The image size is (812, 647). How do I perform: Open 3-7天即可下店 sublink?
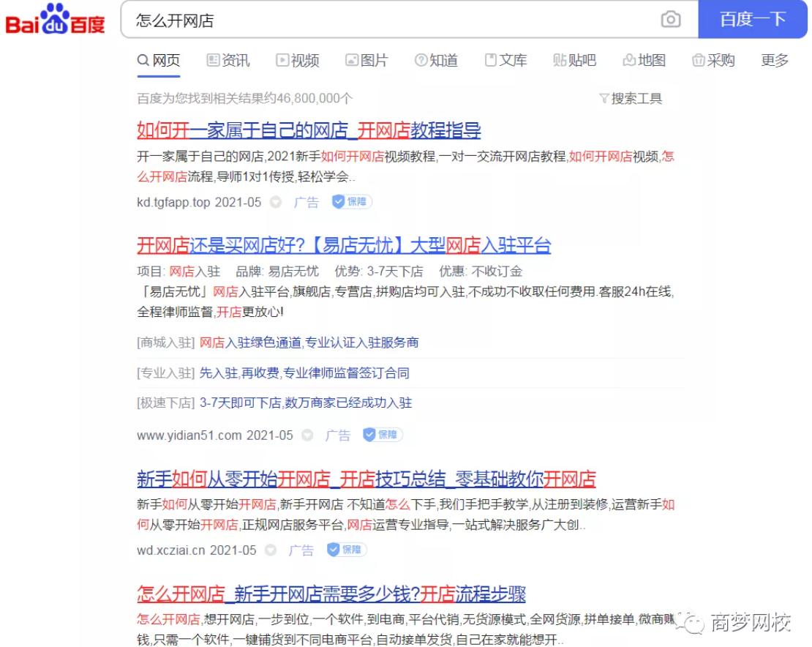(306, 403)
